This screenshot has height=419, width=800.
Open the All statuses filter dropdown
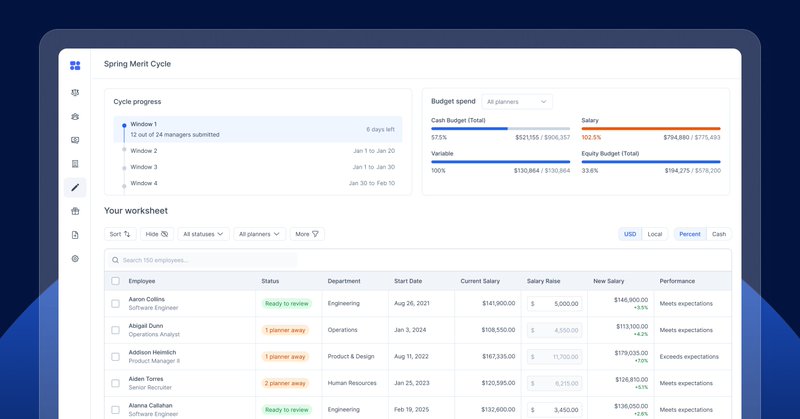(x=203, y=234)
